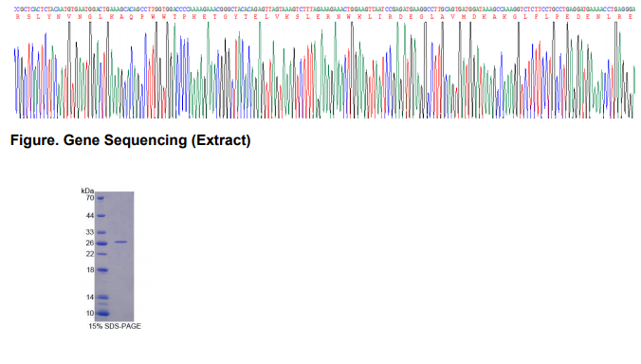The image size is (641, 364).
Task: Click the 26 kDa marker label
Action: (x=90, y=243)
